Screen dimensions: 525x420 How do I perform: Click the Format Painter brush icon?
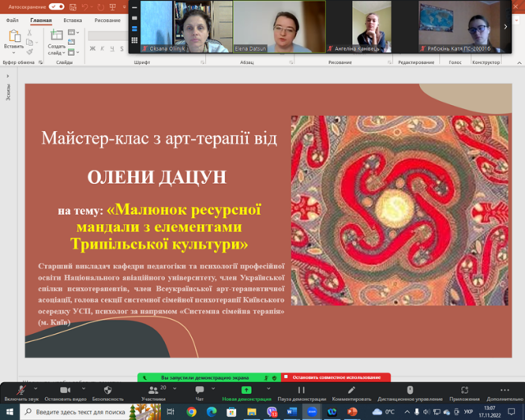[30, 52]
